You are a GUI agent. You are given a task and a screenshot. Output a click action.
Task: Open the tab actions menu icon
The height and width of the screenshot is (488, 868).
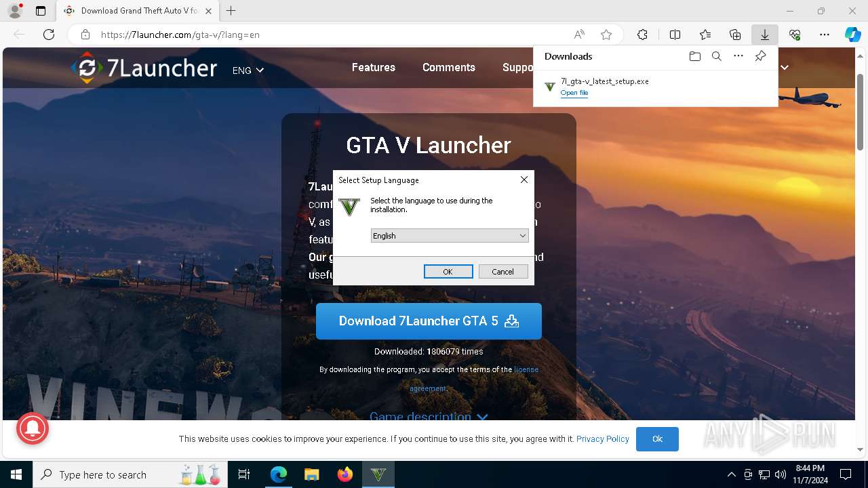[41, 11]
